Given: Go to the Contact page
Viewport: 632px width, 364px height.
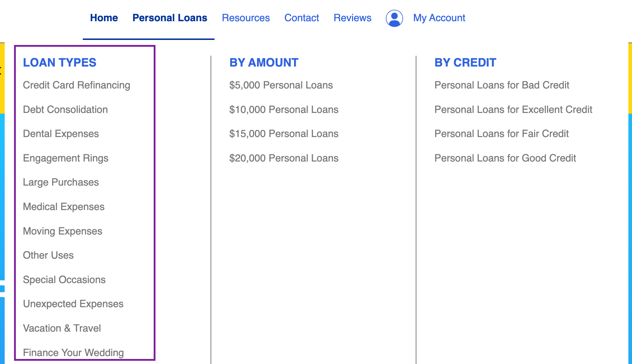Looking at the screenshot, I should click(x=302, y=18).
